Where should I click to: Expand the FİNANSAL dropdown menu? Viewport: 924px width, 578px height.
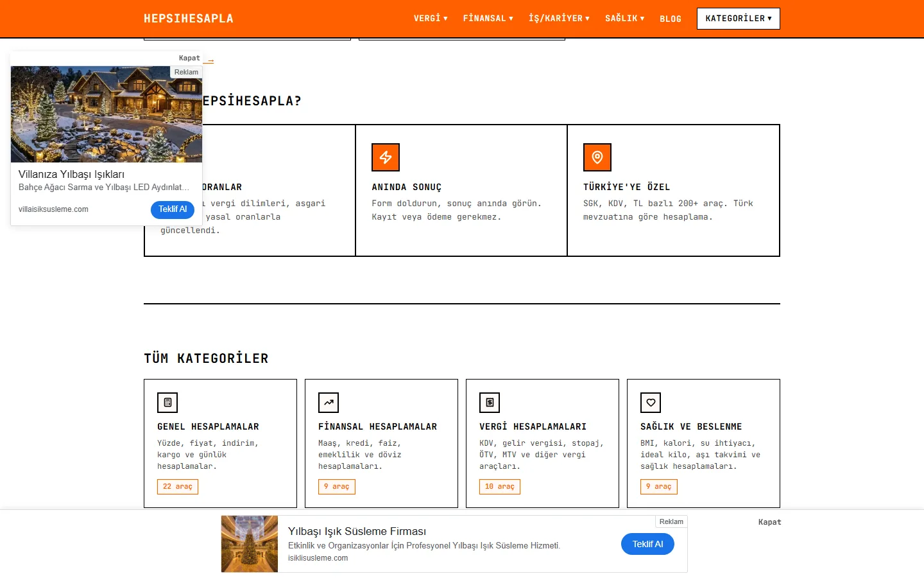[x=488, y=19]
